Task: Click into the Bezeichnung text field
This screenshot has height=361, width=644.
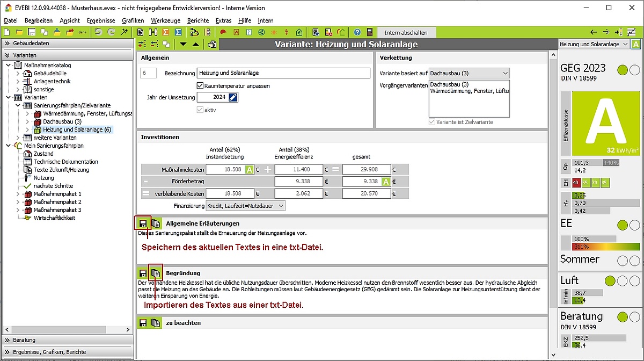Action: point(283,73)
